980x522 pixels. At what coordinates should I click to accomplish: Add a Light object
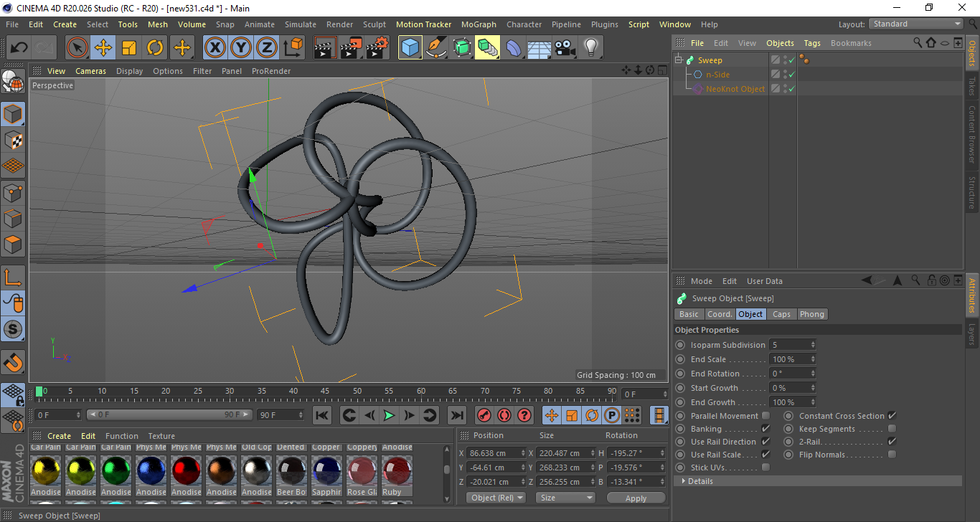tap(591, 48)
